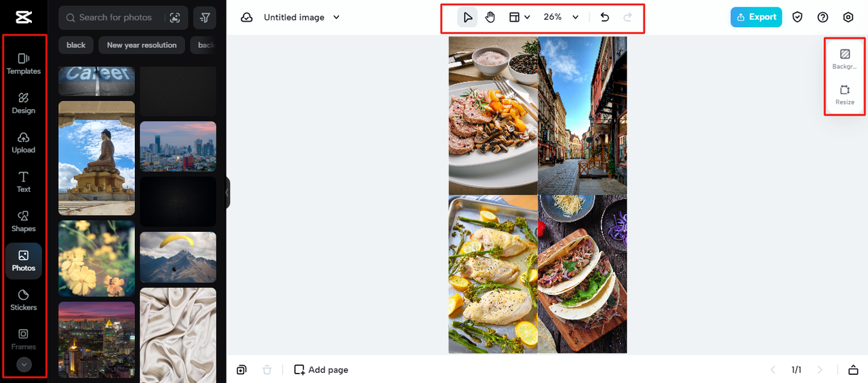Open the Upload panel
The width and height of the screenshot is (868, 383).
pos(24,142)
